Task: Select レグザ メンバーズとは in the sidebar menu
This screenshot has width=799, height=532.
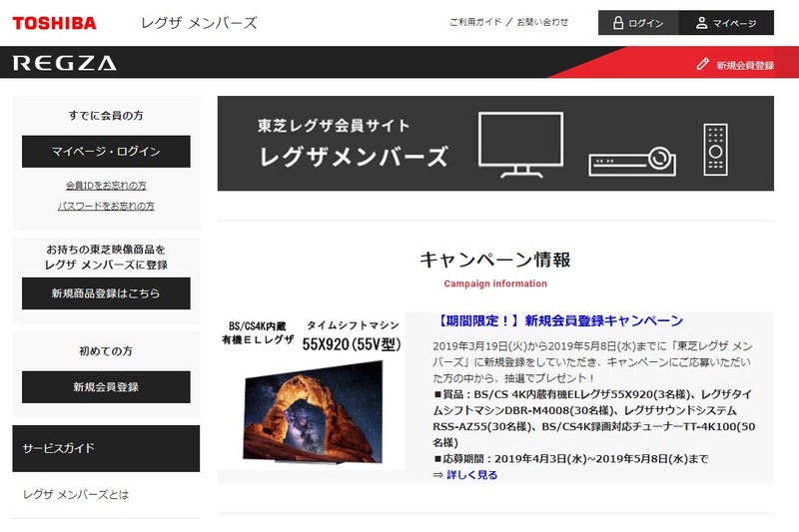Action: (x=76, y=494)
